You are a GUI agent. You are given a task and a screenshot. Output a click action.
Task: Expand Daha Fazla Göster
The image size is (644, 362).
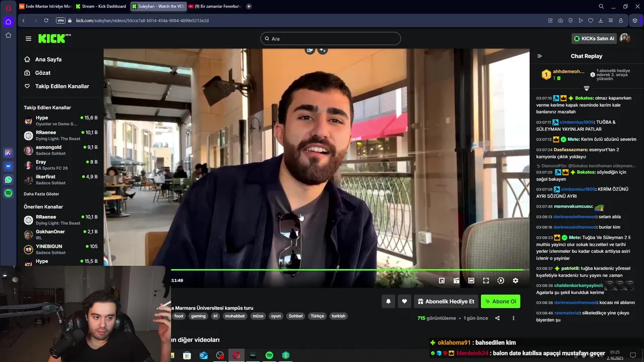pyautogui.click(x=41, y=194)
